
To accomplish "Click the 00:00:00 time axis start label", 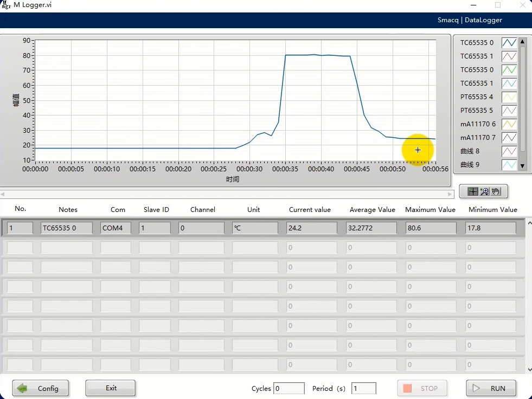I will coord(35,169).
